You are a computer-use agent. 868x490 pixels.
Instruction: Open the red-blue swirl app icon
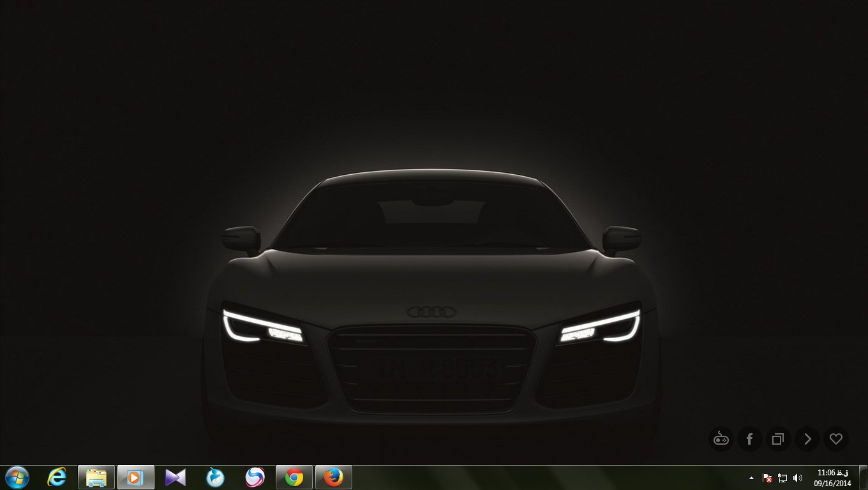(x=255, y=477)
